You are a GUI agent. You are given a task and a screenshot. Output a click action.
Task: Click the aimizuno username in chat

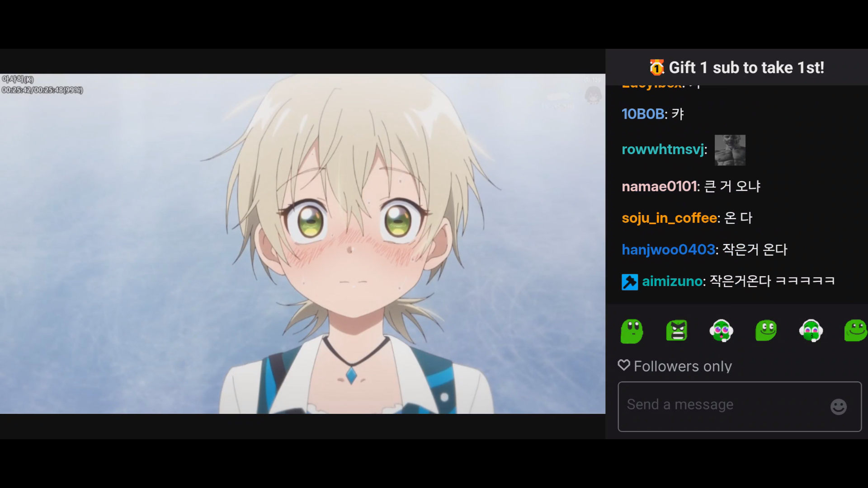pyautogui.click(x=673, y=281)
